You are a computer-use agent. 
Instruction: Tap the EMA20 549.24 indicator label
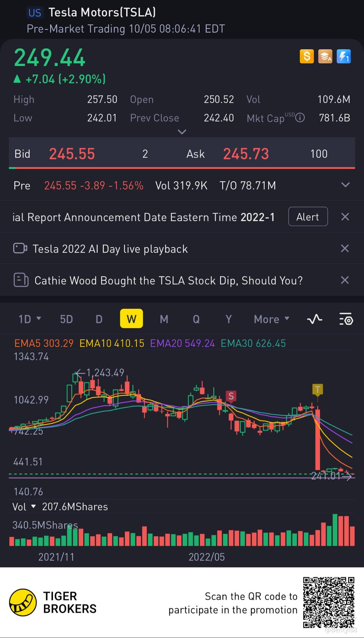(x=182, y=343)
